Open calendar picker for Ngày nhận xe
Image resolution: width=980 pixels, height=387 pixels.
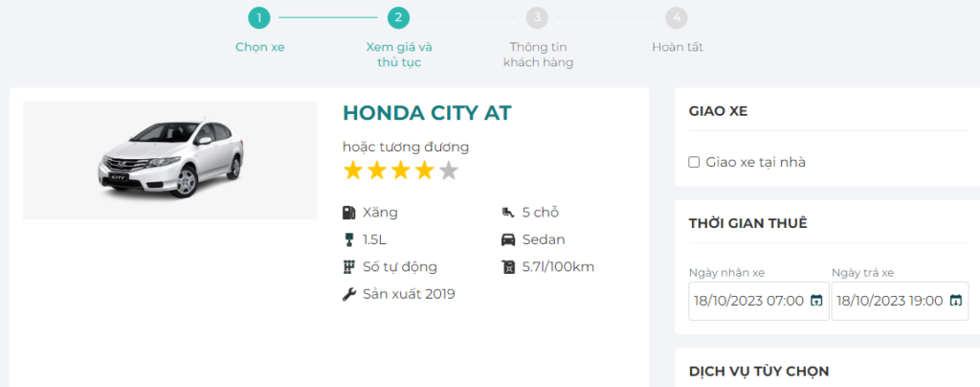816,301
